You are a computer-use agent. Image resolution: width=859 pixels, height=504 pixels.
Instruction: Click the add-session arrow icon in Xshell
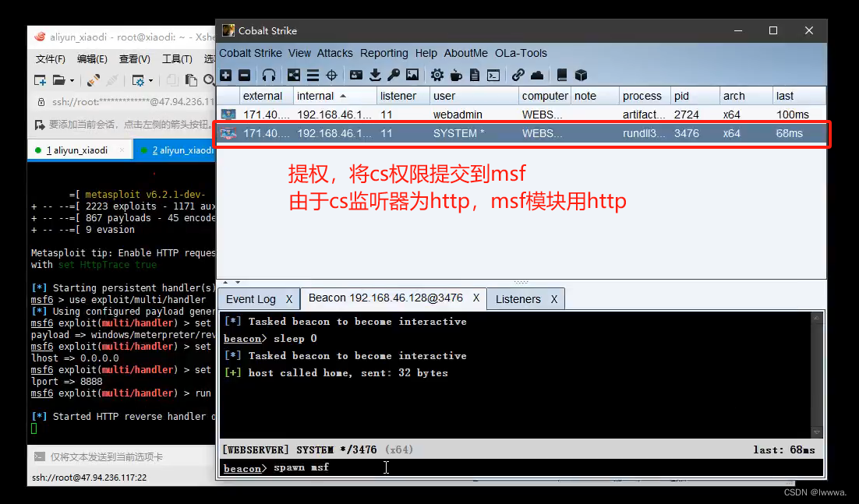(40, 125)
